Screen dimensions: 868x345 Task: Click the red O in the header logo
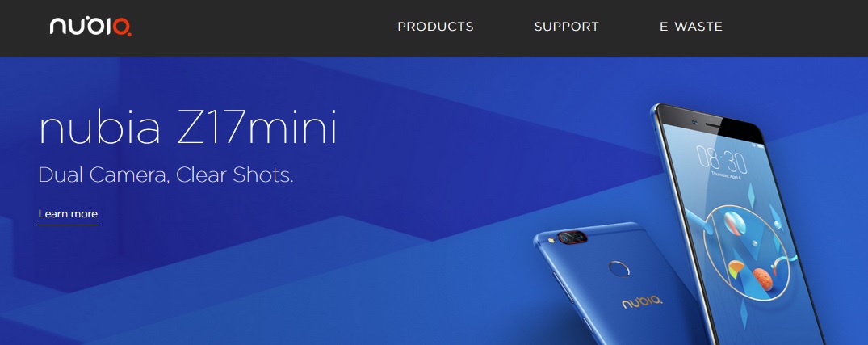122,27
